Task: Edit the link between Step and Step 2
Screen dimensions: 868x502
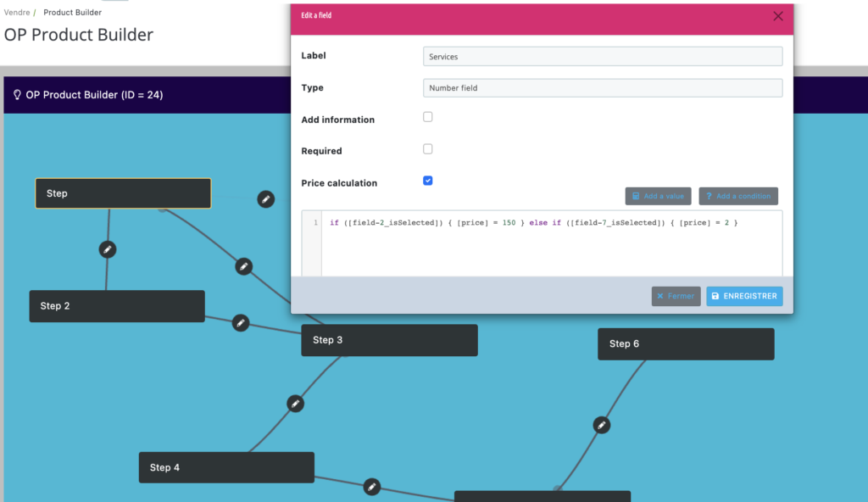Action: 108,249
